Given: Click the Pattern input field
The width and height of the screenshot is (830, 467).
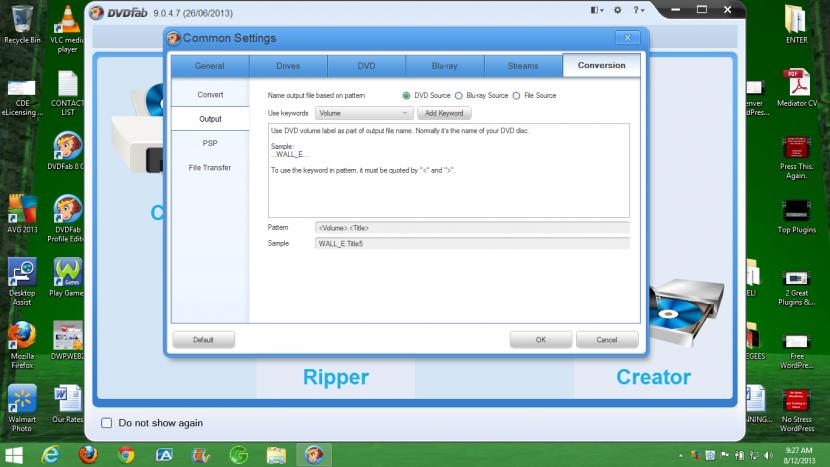Looking at the screenshot, I should tap(472, 228).
